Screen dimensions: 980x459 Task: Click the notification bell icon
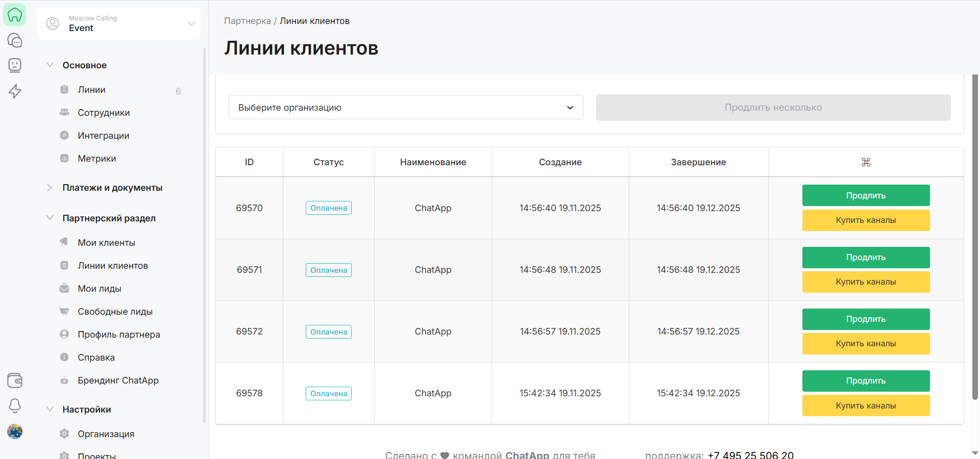(15, 405)
